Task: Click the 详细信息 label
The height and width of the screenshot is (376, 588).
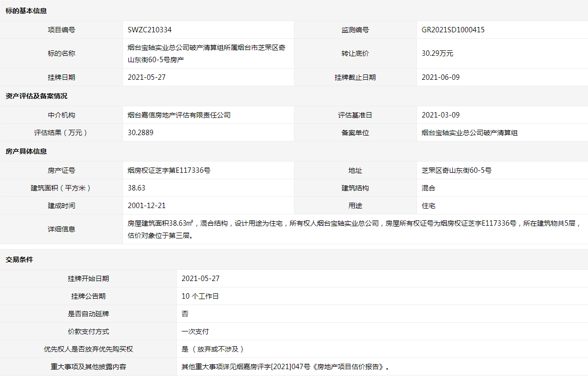Action: [x=62, y=229]
